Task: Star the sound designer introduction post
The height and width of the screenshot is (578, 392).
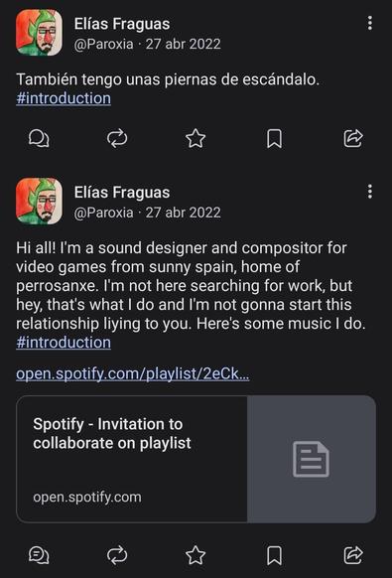Action: (196, 555)
